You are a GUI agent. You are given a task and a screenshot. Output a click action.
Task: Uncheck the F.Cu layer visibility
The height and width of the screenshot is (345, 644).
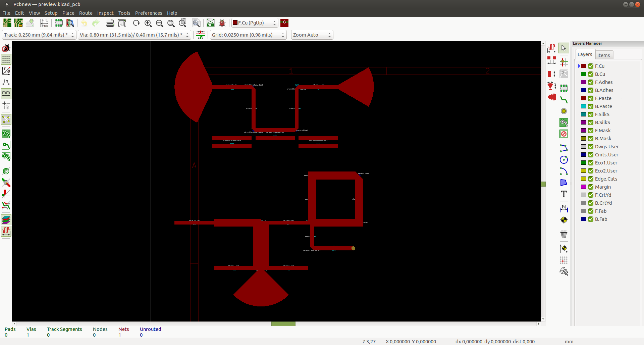coord(591,66)
